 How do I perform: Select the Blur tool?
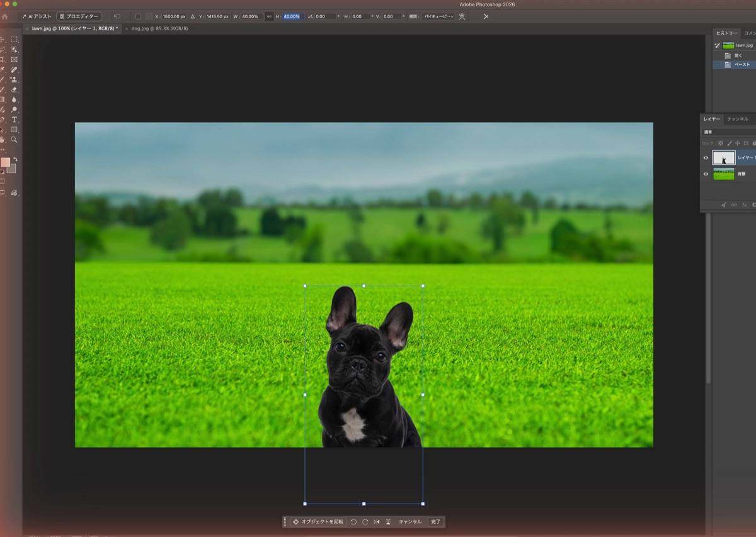[x=14, y=99]
